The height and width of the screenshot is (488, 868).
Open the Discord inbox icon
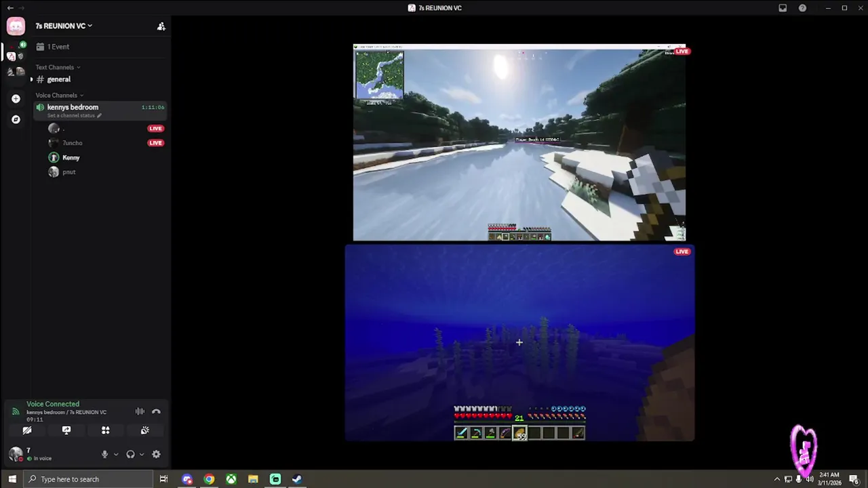coord(783,8)
